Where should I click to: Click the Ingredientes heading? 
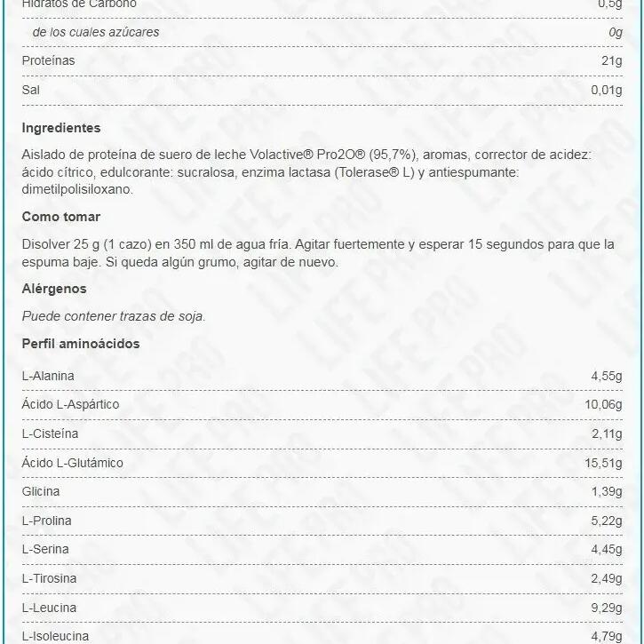point(61,128)
